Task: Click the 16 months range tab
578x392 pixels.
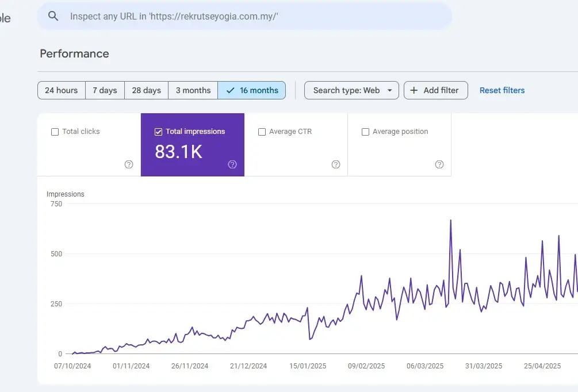Action: pos(252,90)
